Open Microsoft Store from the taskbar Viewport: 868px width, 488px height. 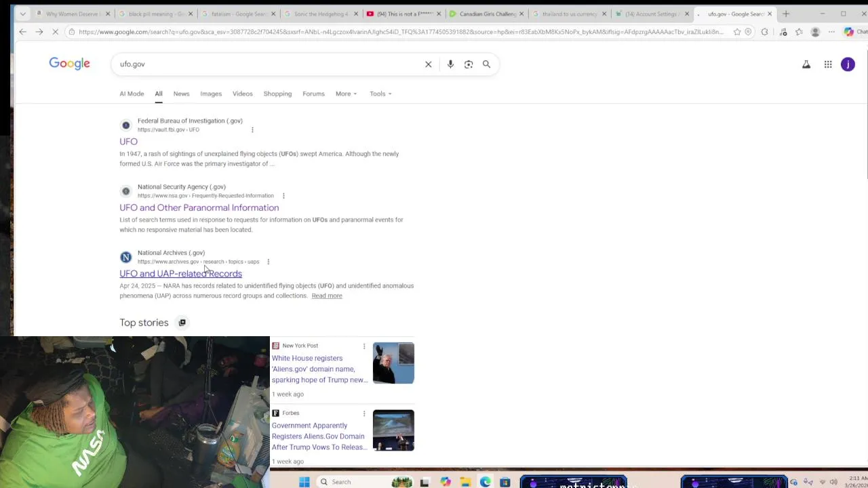(x=505, y=482)
